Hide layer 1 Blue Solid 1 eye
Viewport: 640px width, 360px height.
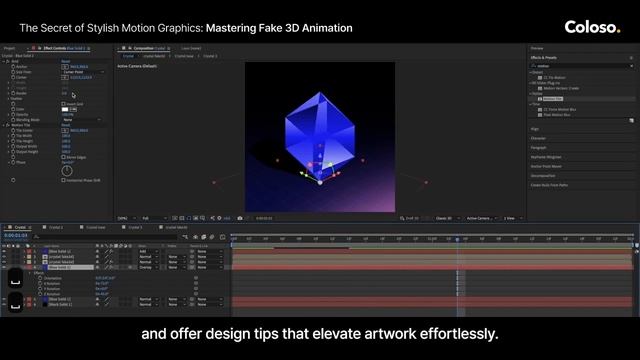pyautogui.click(x=4, y=251)
